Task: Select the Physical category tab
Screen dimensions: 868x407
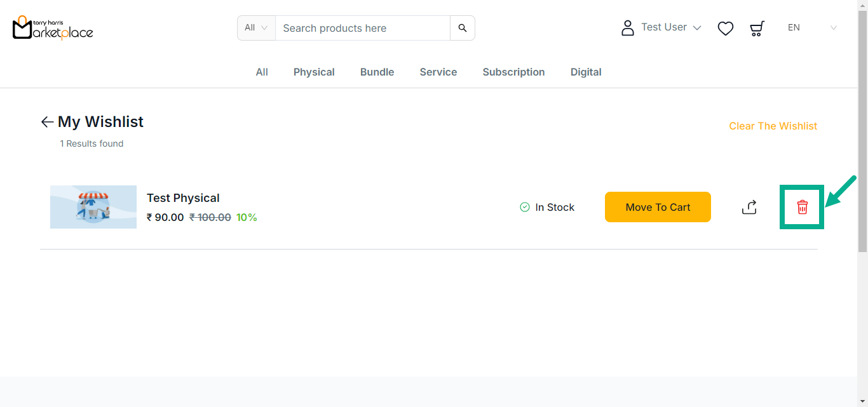Action: click(x=314, y=72)
